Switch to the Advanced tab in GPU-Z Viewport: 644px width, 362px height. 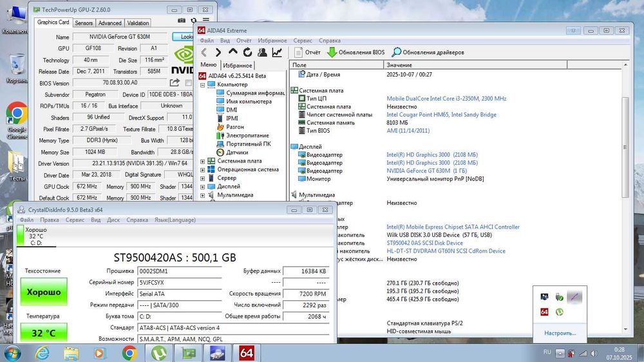click(x=109, y=23)
